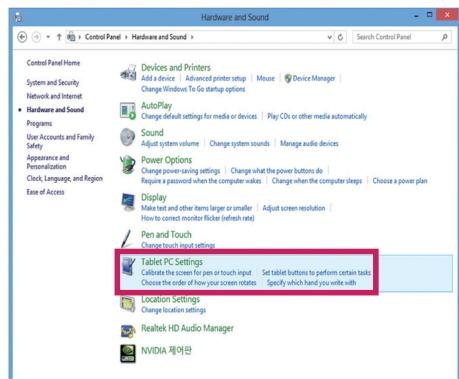Expand the arrow after Hardware and Sound
Screen dimensions: 459x379
192,37
